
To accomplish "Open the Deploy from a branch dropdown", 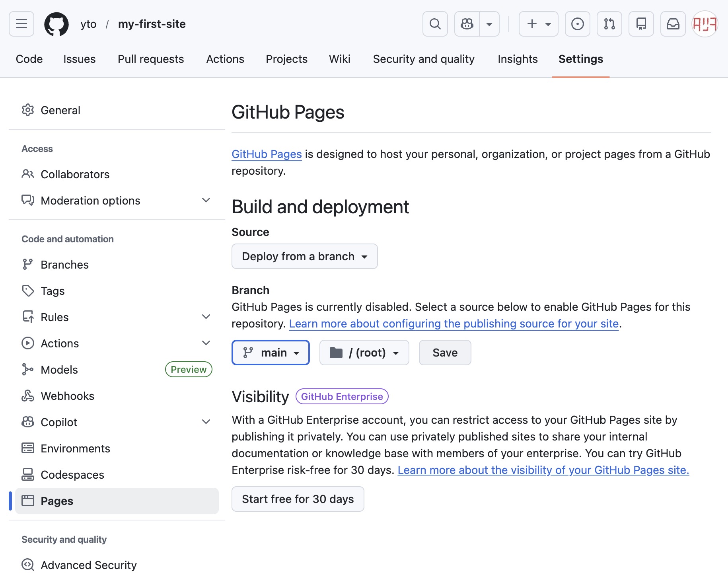I will pos(305,256).
